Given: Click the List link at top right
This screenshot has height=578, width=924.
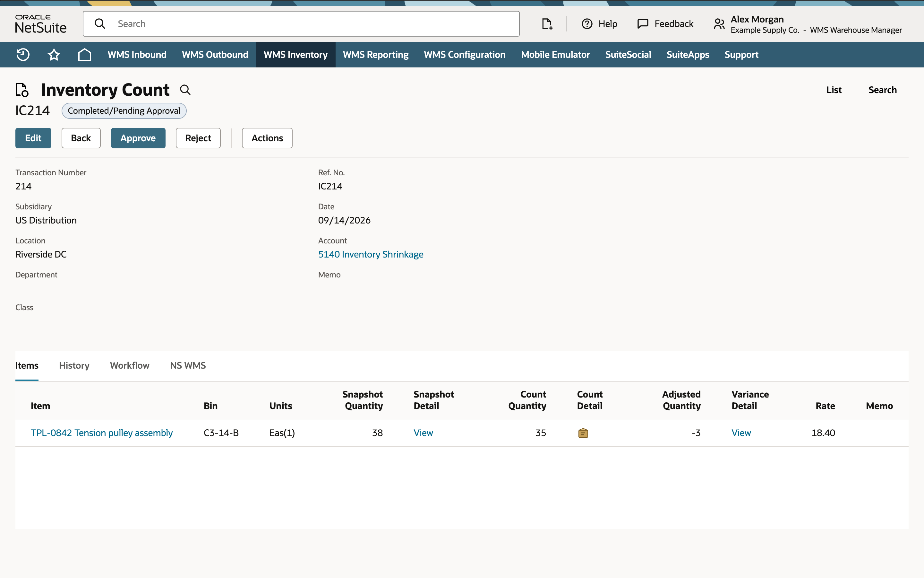Looking at the screenshot, I should tap(834, 90).
